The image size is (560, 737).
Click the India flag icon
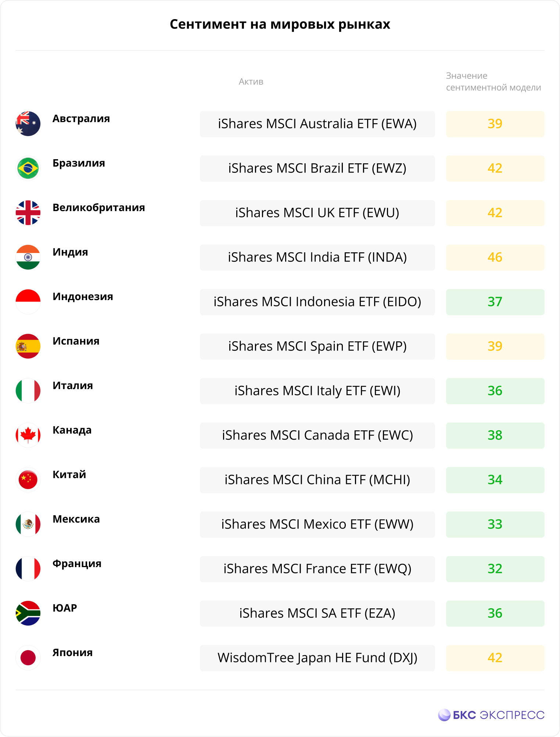click(x=28, y=257)
